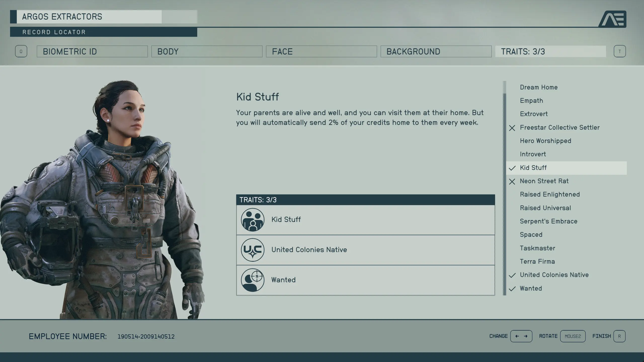
Task: Toggle the Neon Street Rat trait off
Action: point(544,181)
